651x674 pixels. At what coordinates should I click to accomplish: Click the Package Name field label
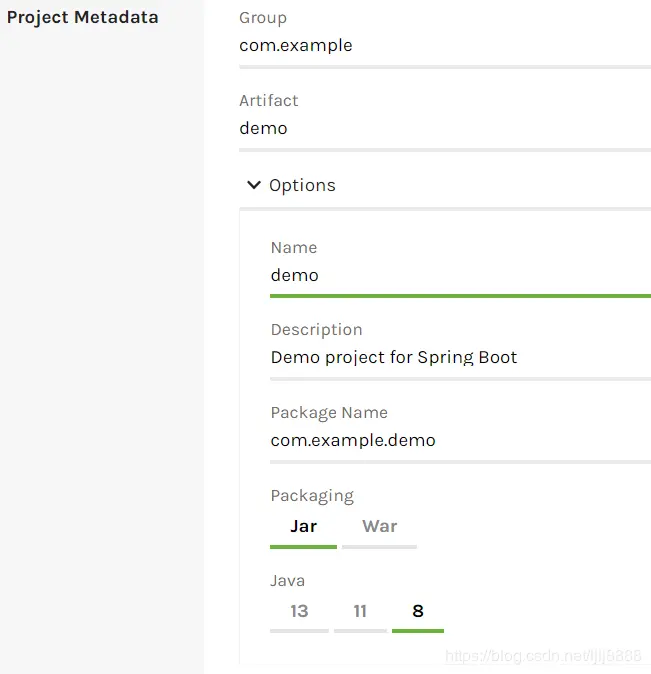point(328,412)
